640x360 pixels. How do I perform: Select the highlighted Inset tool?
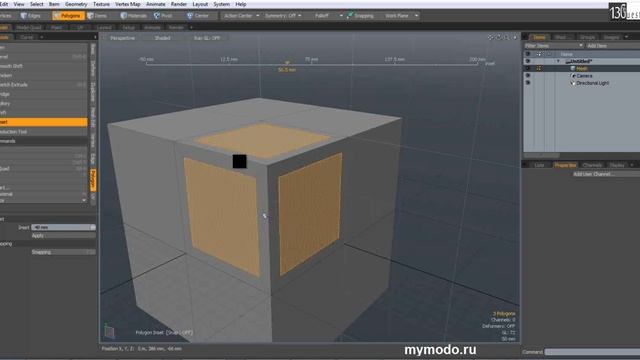(43, 122)
